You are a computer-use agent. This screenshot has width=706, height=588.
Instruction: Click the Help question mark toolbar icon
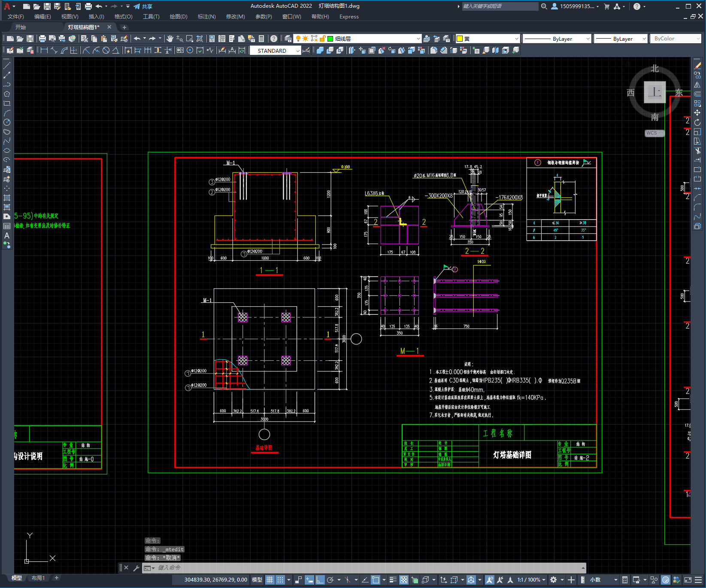(x=274, y=39)
